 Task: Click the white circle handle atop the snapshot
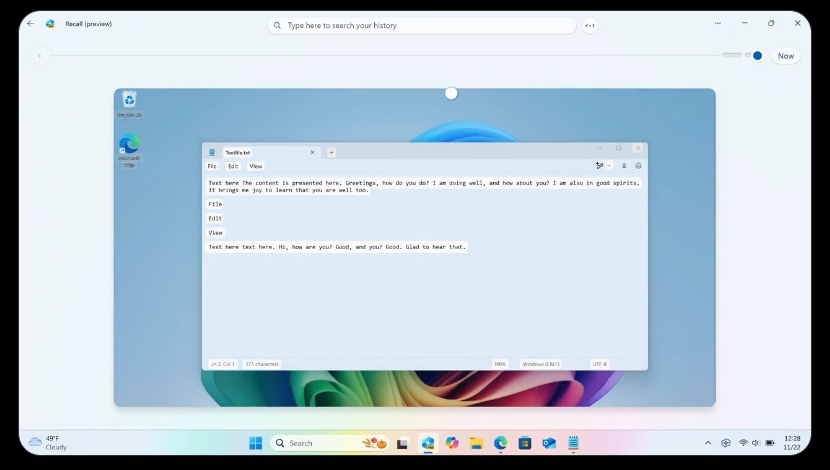(x=451, y=93)
